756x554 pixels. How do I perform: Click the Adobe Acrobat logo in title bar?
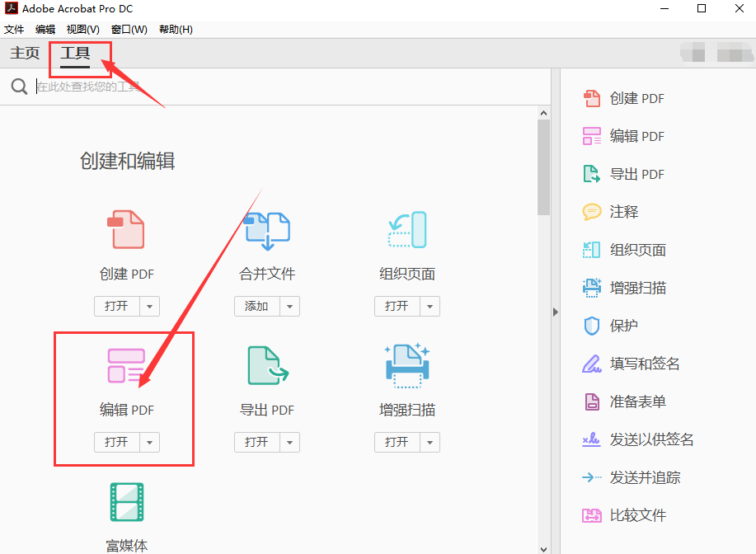tap(11, 8)
